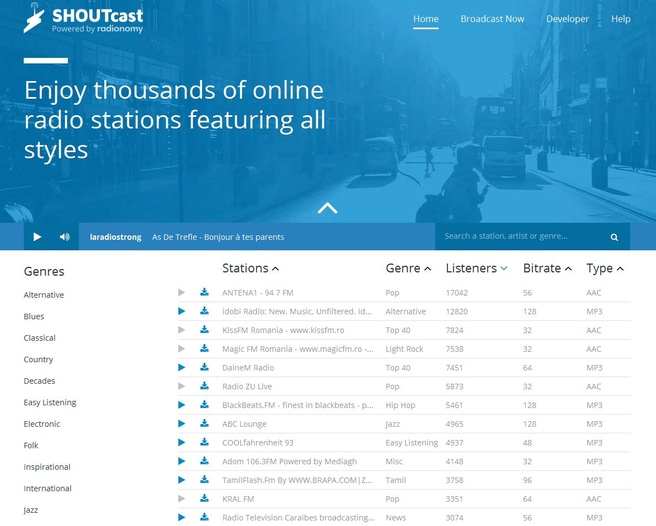The image size is (656, 526).
Task: Download Radio ZU Live playlist
Action: pyautogui.click(x=204, y=385)
